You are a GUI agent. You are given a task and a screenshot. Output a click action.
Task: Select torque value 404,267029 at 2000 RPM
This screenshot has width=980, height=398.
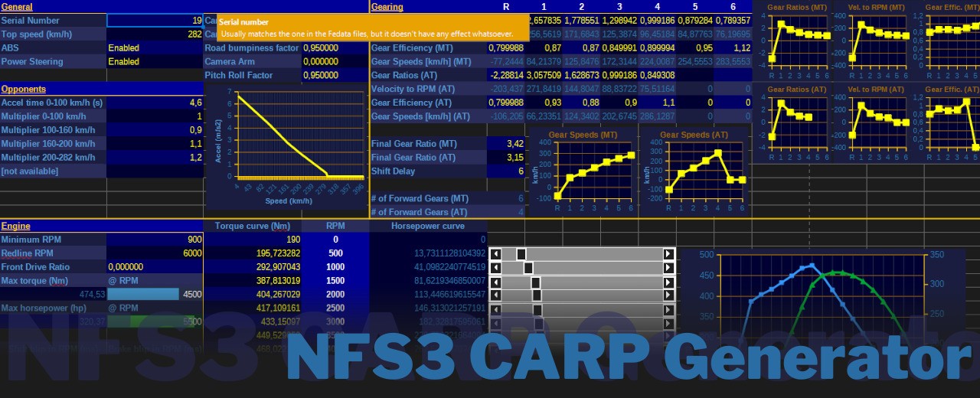click(x=253, y=295)
